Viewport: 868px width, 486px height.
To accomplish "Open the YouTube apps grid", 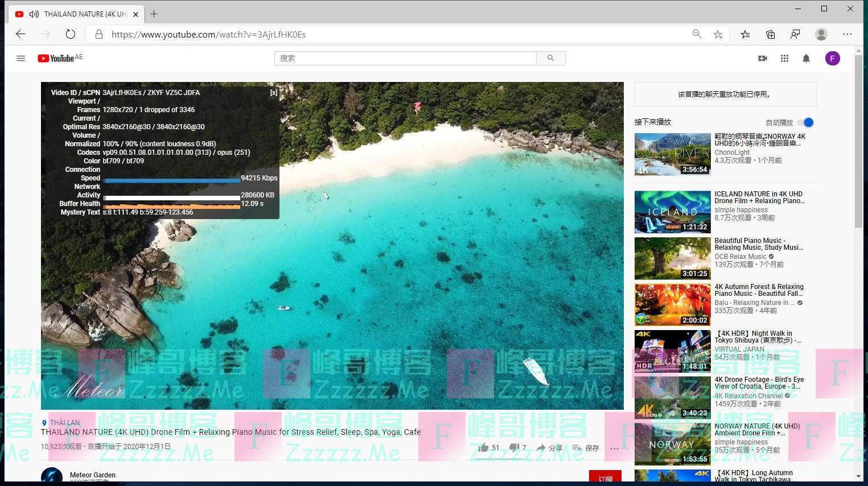I will (x=784, y=58).
